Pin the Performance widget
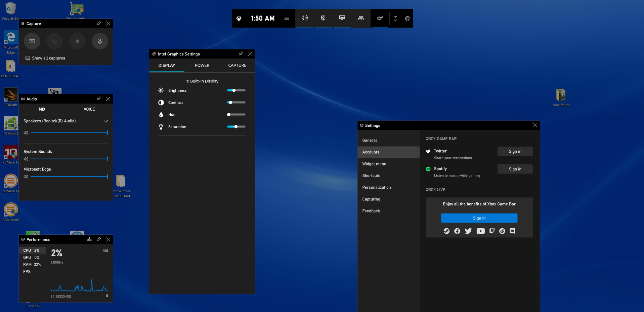The height and width of the screenshot is (312, 644). coord(99,239)
